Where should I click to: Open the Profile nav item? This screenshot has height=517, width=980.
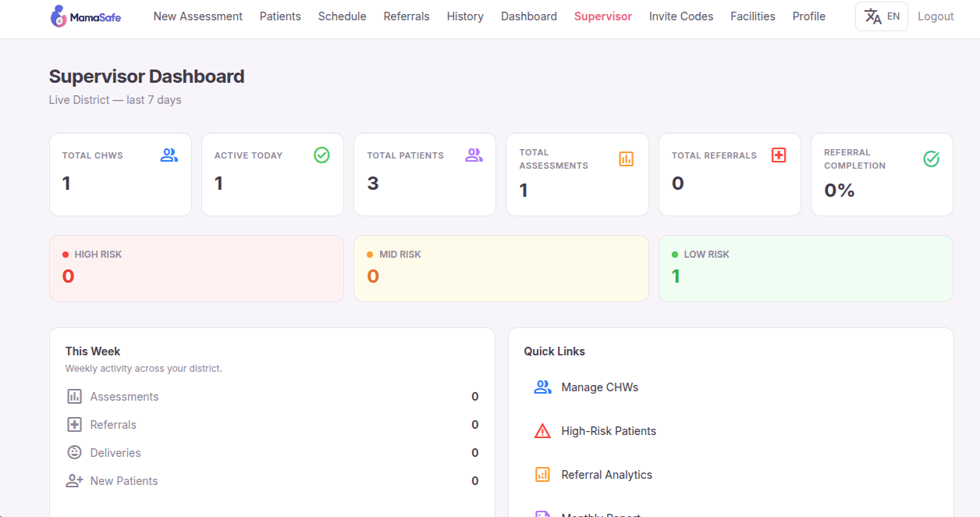(x=809, y=16)
